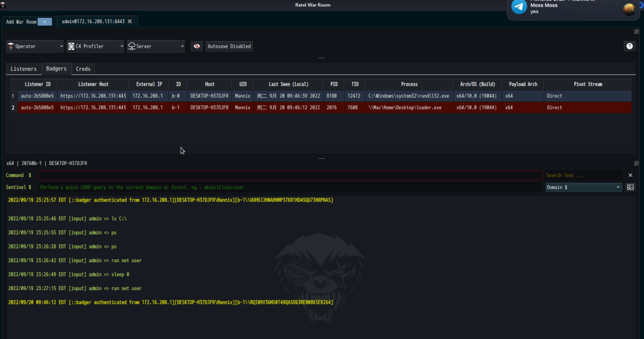Expand the C4 Profiler dropdown arrow
The height and width of the screenshot is (339, 644).
point(122,46)
